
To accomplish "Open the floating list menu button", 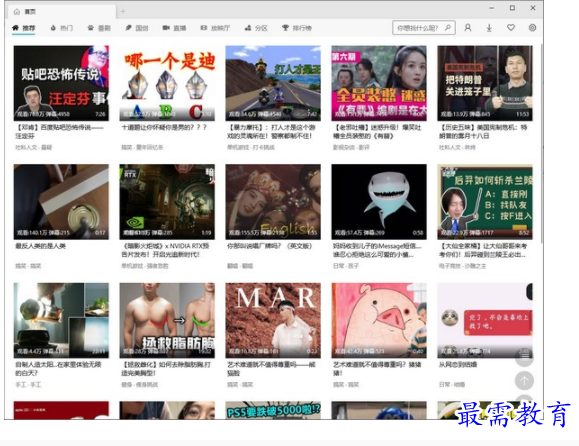I will [524, 356].
